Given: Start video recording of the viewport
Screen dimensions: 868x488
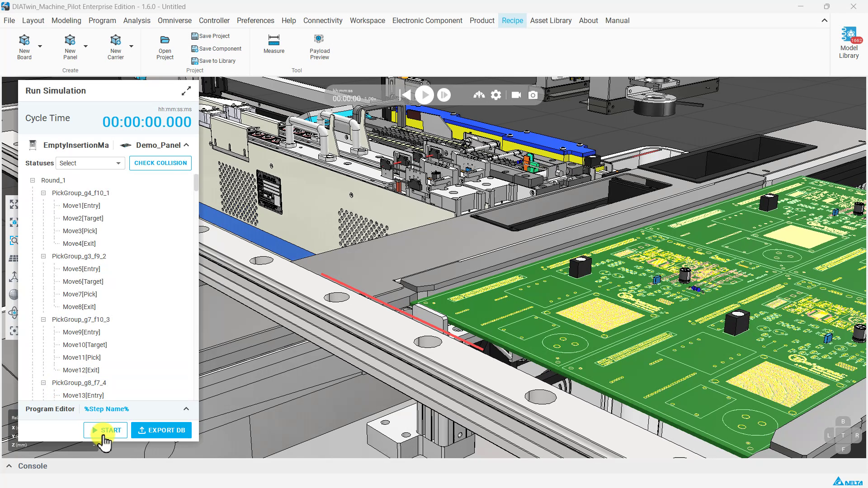Looking at the screenshot, I should tap(516, 95).
